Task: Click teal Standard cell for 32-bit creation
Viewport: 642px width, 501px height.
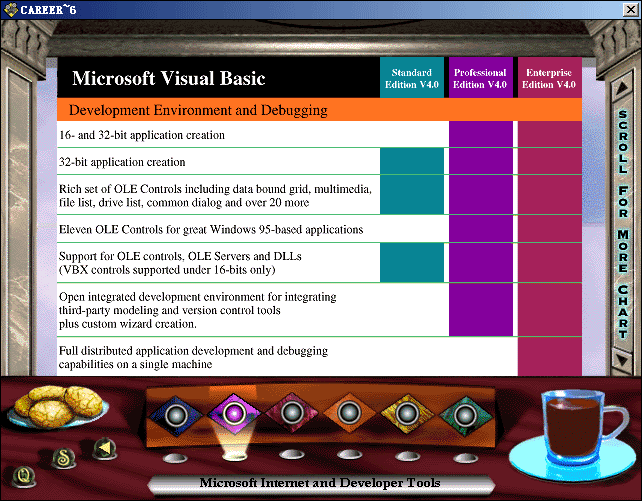Action: [x=412, y=161]
